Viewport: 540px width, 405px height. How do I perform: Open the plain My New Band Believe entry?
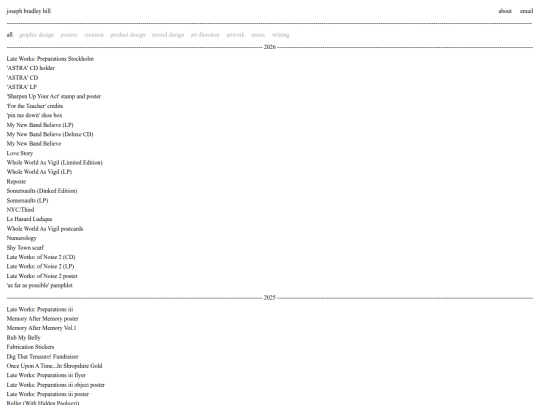pyautogui.click(x=33, y=144)
